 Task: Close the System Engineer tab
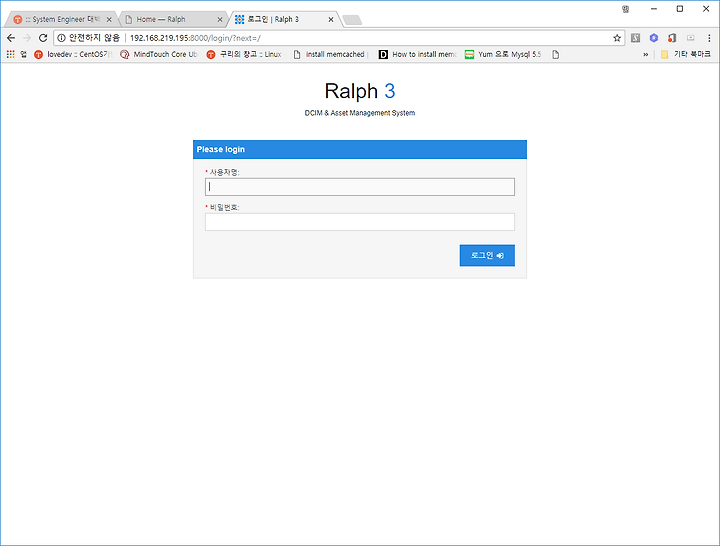(x=109, y=19)
